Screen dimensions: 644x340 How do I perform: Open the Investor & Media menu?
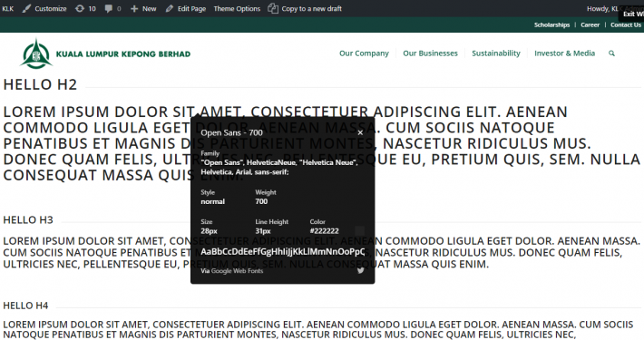pos(564,53)
